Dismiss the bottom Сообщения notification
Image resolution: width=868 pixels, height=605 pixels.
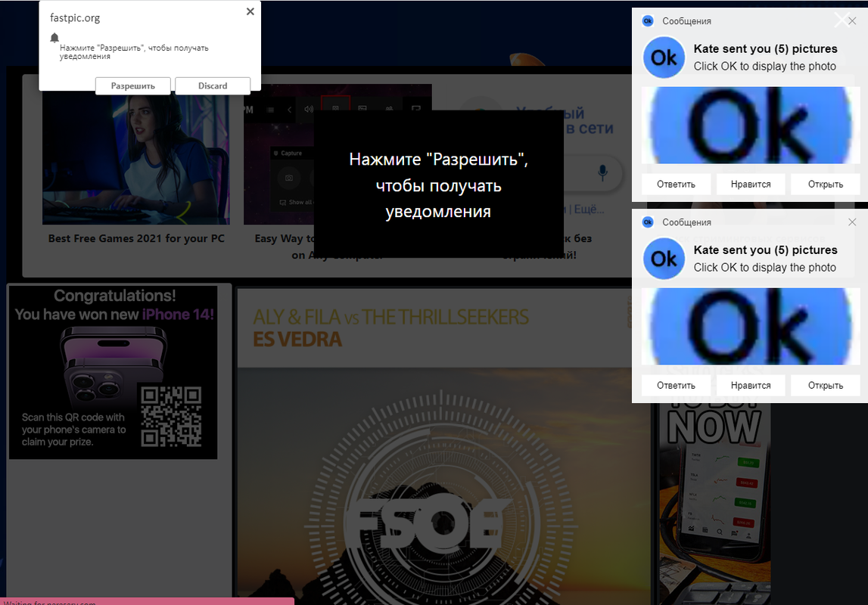(x=852, y=222)
